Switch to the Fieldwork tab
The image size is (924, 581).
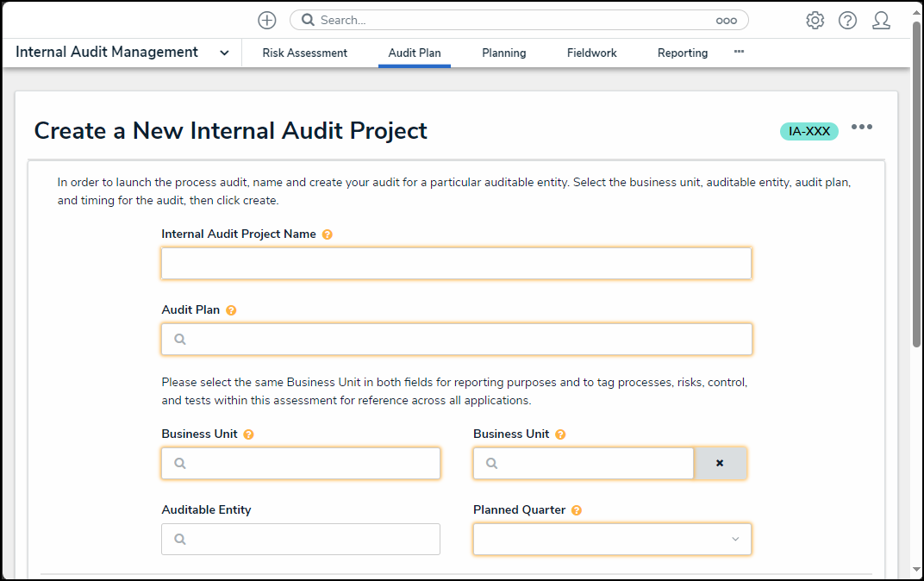[591, 53]
